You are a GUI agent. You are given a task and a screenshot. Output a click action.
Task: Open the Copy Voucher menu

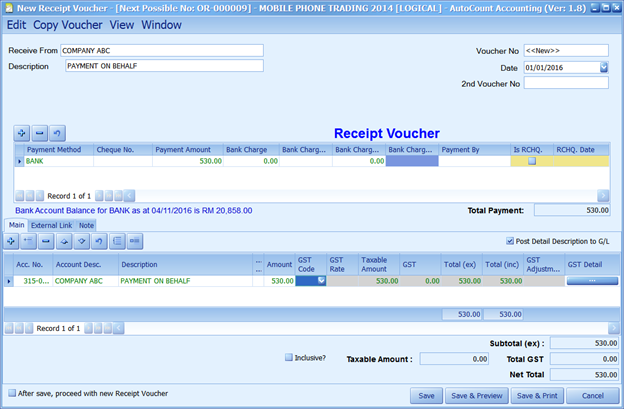pyautogui.click(x=68, y=24)
